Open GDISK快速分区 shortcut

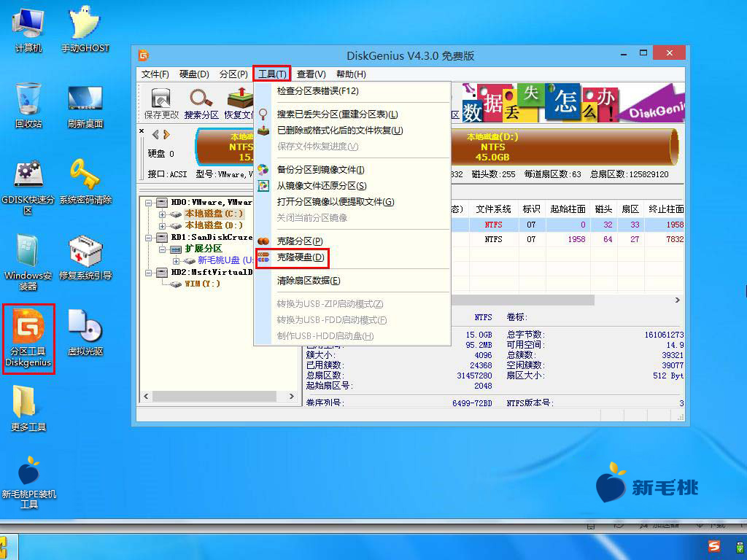coord(28,187)
